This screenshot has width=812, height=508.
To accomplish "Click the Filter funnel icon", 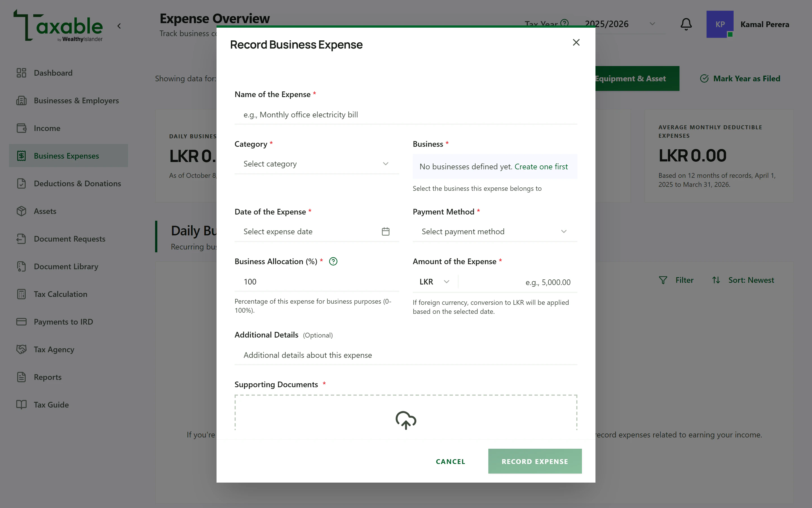I will pos(663,280).
